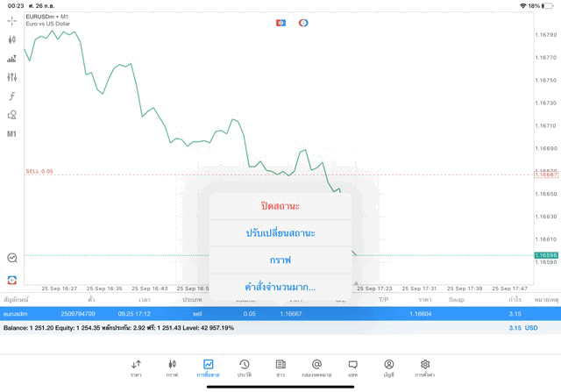Open the indicators 'f' function icon
The width and height of the screenshot is (561, 392).
click(x=11, y=96)
